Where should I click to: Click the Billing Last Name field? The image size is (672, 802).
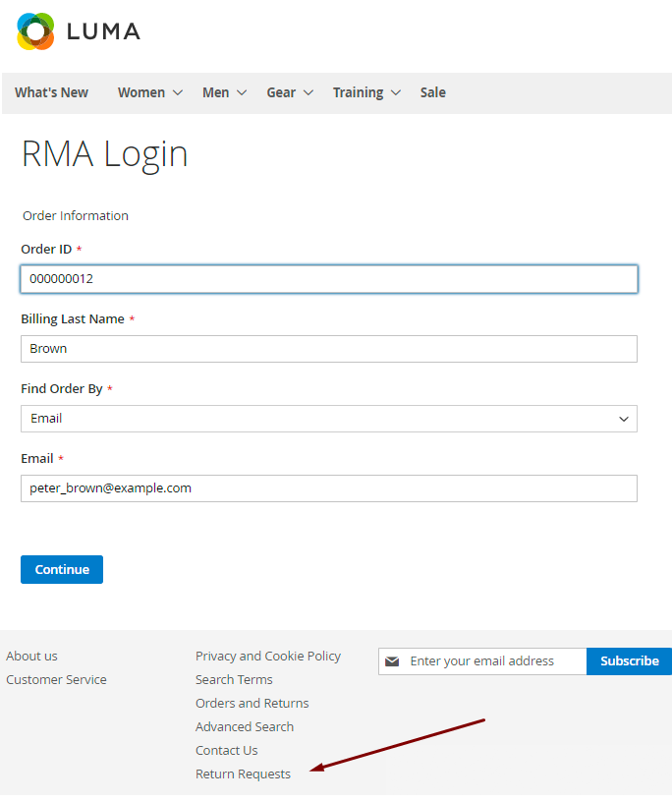pyautogui.click(x=328, y=349)
